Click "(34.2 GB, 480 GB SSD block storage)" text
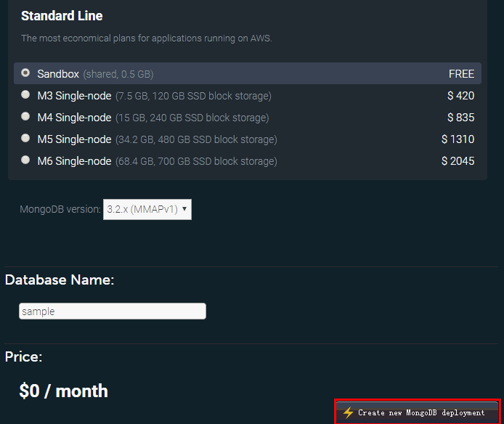Screen dimensions: 504x424 point(196,140)
